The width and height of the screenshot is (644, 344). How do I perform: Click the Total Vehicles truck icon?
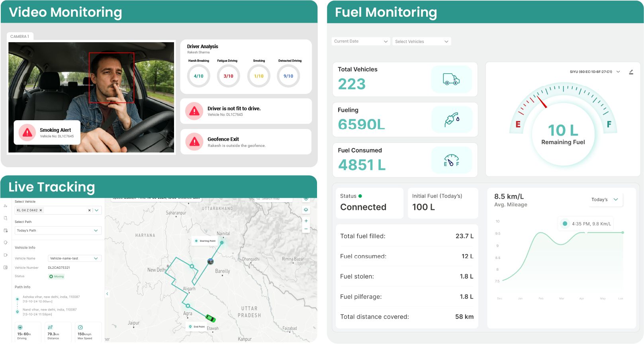tap(451, 79)
